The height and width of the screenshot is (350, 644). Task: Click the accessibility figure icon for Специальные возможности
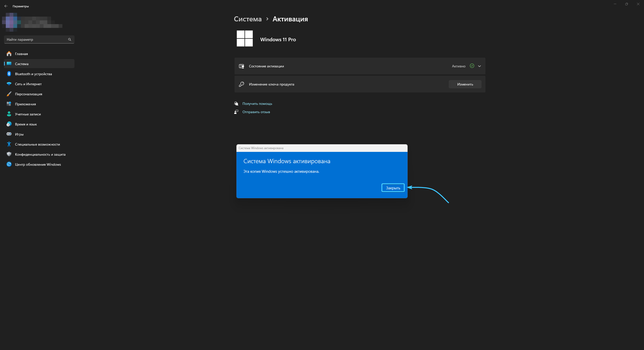coord(9,144)
